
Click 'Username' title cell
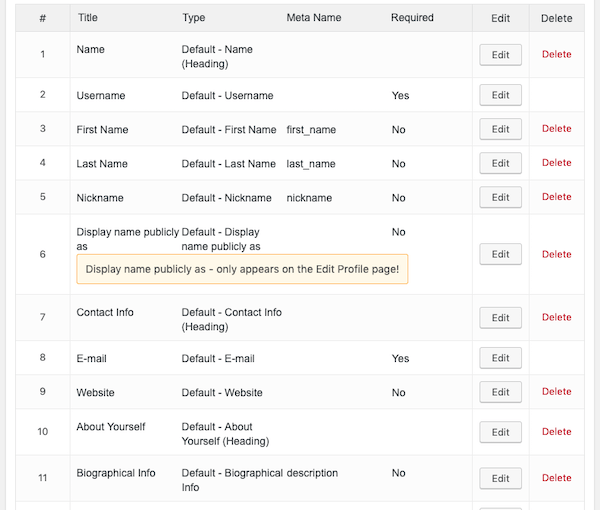[x=101, y=96]
